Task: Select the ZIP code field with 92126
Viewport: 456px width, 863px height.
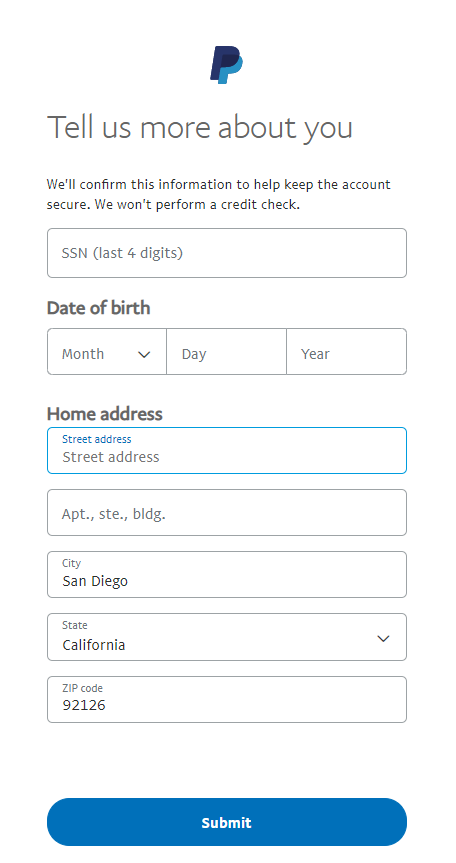Action: tap(227, 700)
